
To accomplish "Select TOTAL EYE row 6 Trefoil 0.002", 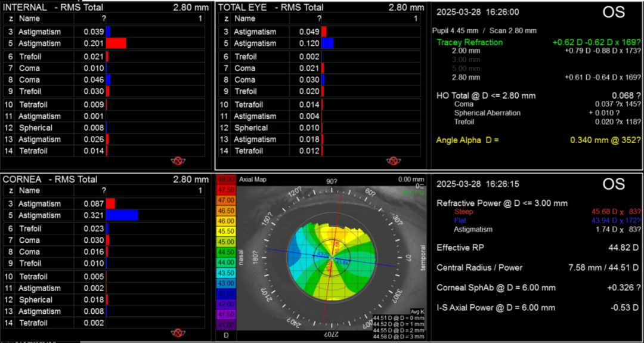I will coord(320,57).
